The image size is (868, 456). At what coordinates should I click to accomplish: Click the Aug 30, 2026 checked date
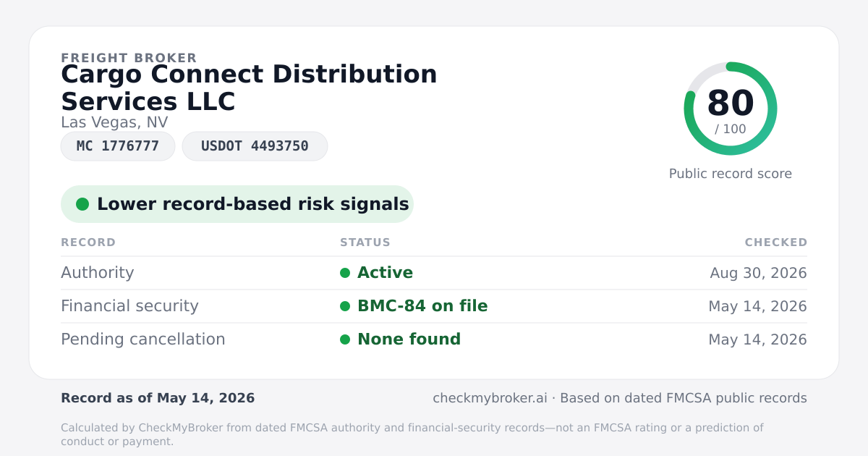tap(758, 273)
